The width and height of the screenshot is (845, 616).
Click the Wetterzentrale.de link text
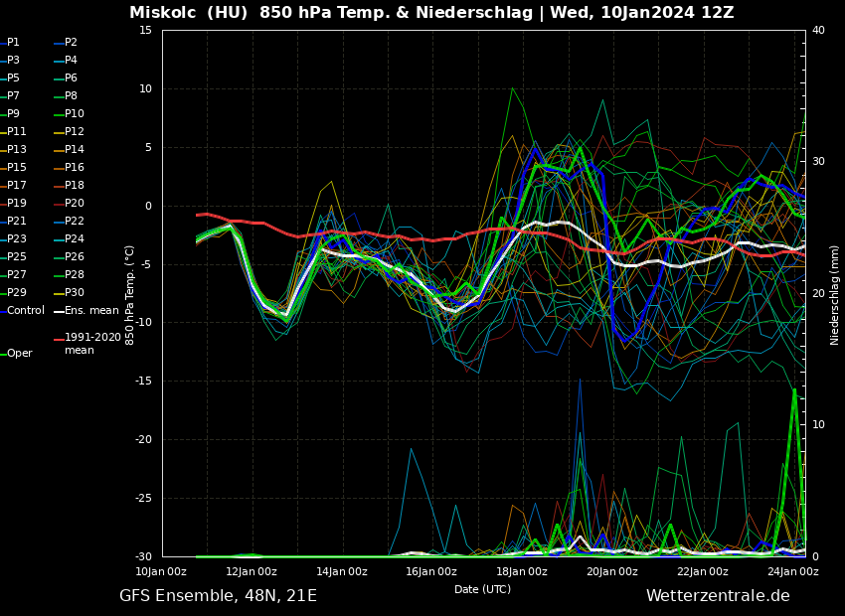point(718,596)
